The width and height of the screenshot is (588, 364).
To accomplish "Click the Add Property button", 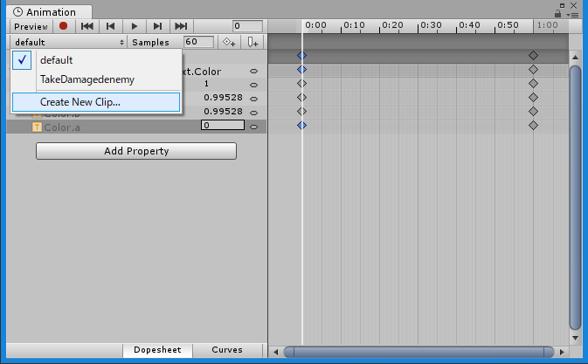I will 136,151.
